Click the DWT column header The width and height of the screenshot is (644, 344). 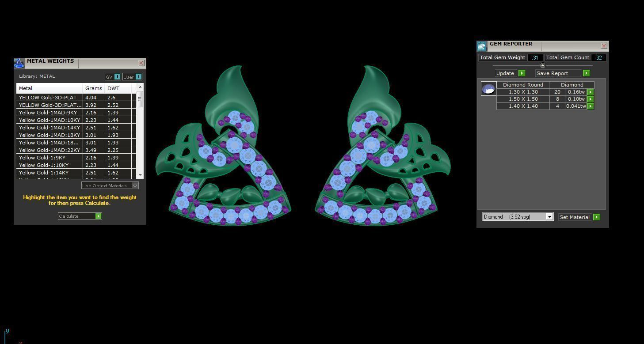tap(118, 88)
